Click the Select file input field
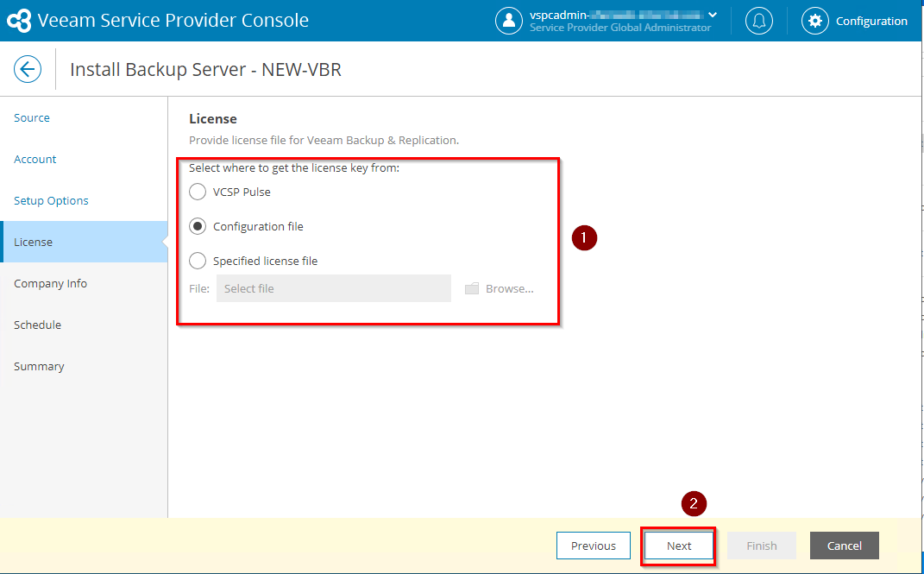Image resolution: width=924 pixels, height=574 pixels. point(334,288)
